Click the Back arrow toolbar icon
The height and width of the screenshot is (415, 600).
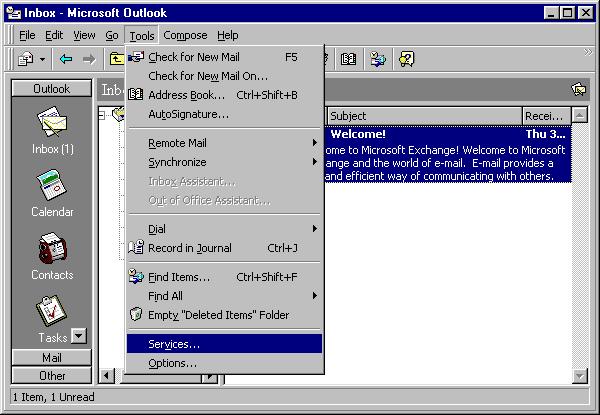[66, 59]
